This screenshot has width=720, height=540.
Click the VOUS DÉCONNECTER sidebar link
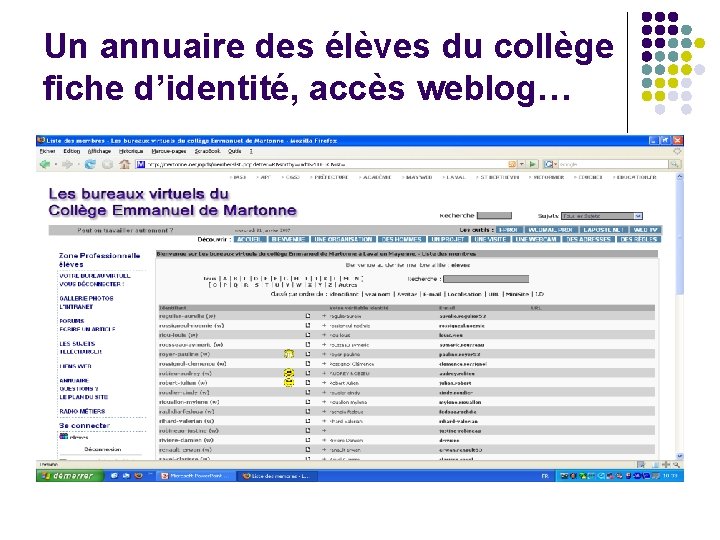91,284
